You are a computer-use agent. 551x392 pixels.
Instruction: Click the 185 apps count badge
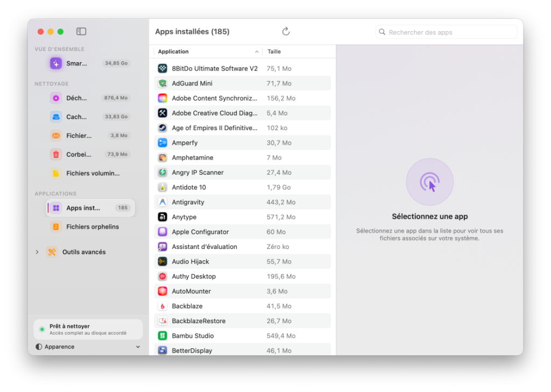(x=123, y=208)
